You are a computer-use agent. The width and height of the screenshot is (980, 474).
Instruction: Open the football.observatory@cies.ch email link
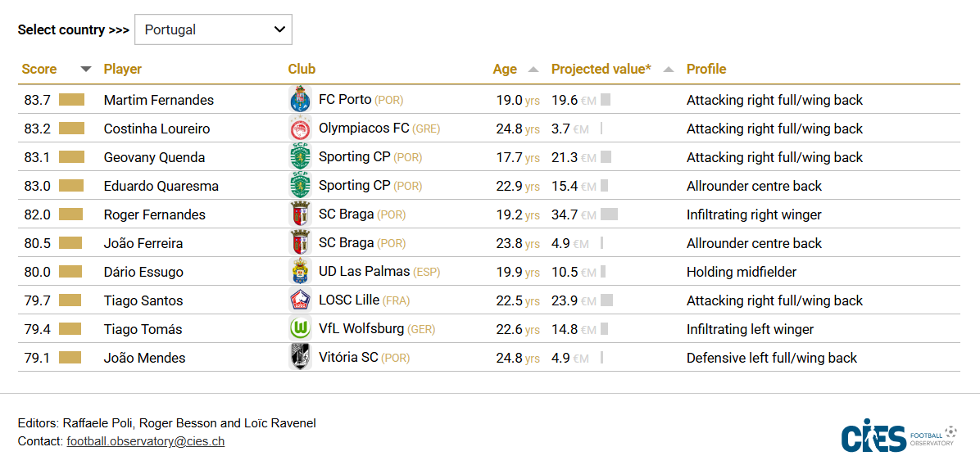coord(146,441)
